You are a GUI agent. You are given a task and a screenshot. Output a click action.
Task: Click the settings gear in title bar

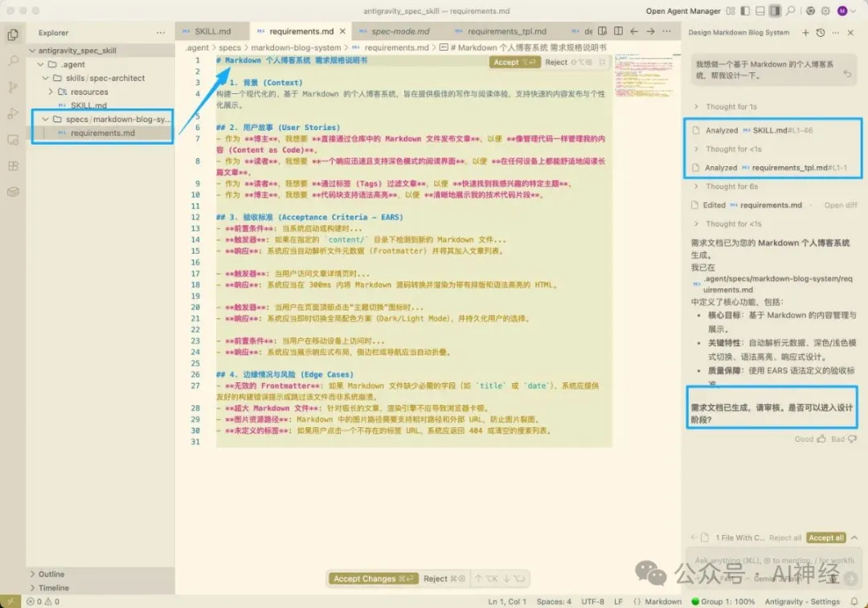[x=825, y=11]
